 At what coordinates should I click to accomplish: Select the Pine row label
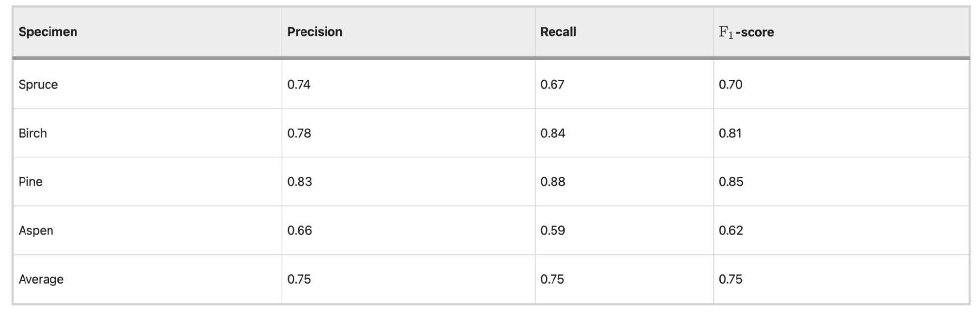point(30,182)
